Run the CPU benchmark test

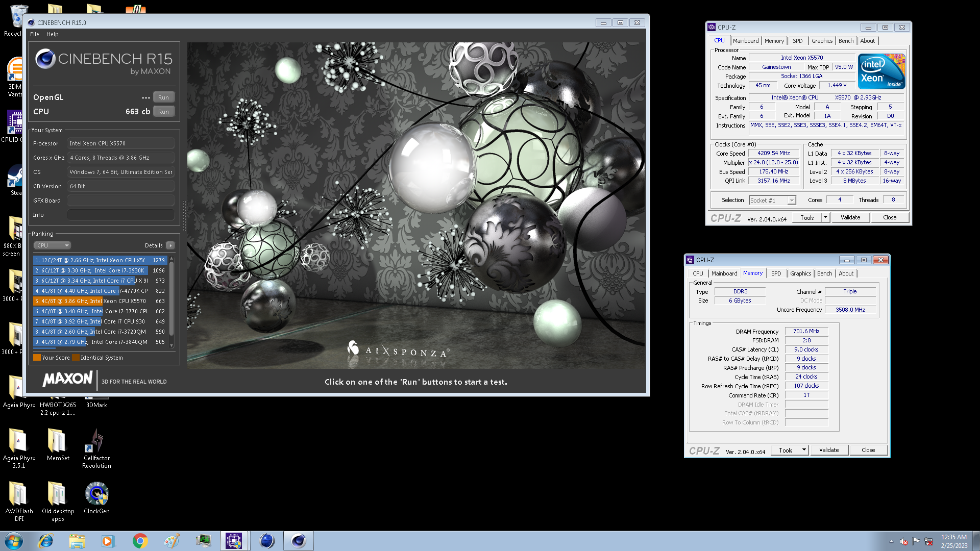[163, 112]
